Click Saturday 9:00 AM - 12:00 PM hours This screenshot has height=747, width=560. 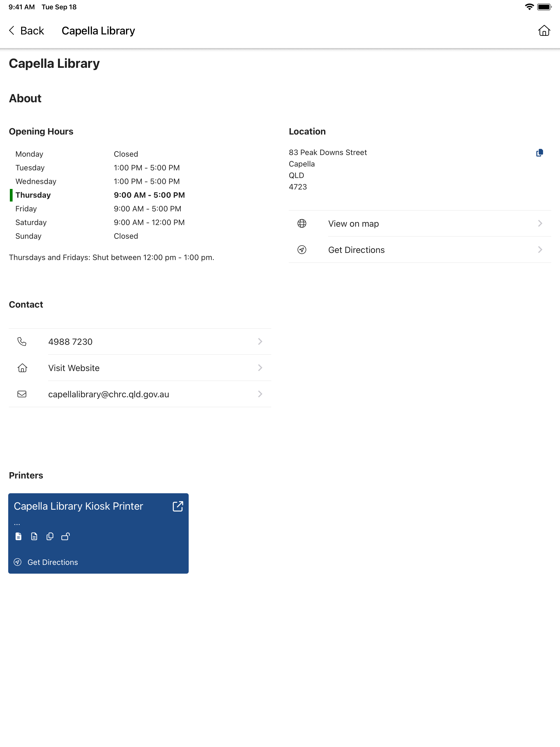(x=149, y=222)
